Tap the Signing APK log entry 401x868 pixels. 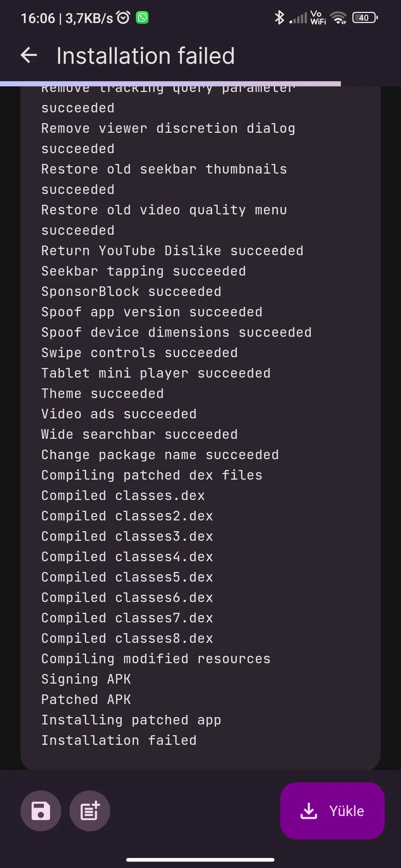[x=85, y=678]
